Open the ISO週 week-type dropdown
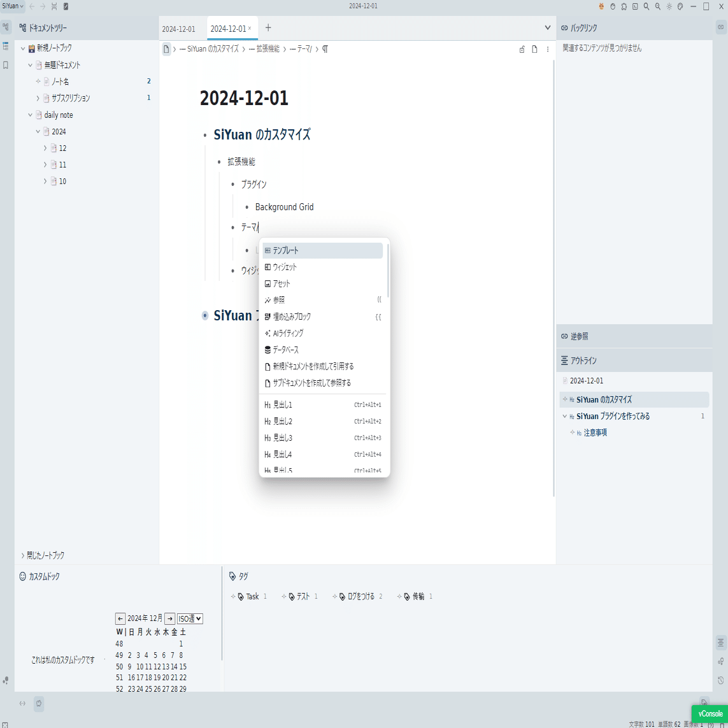 pos(190,619)
